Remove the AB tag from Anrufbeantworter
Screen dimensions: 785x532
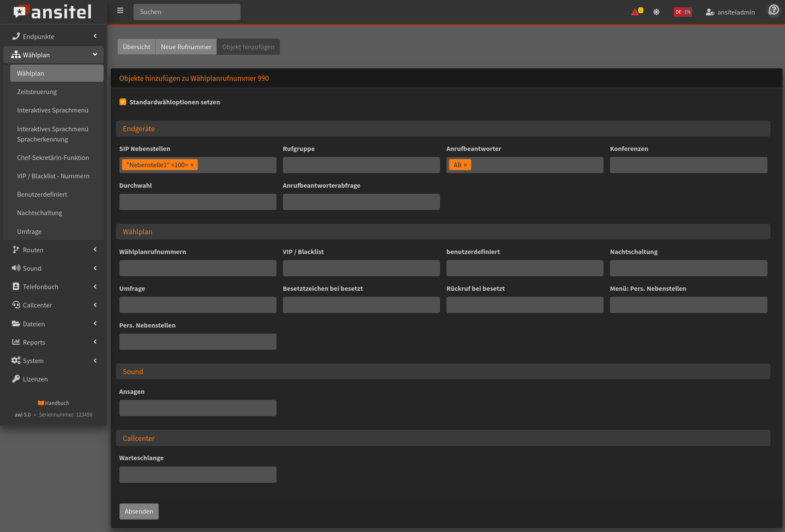[x=465, y=165]
